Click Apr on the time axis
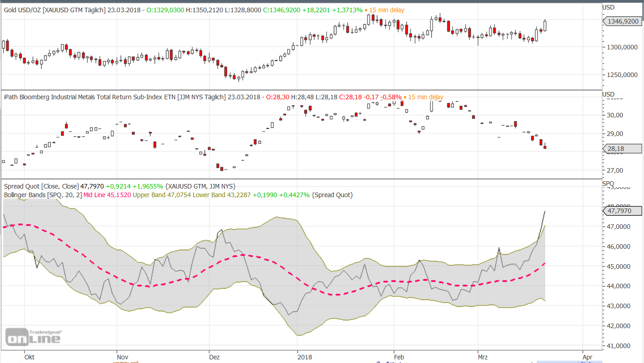The image size is (644, 363). pos(587,357)
